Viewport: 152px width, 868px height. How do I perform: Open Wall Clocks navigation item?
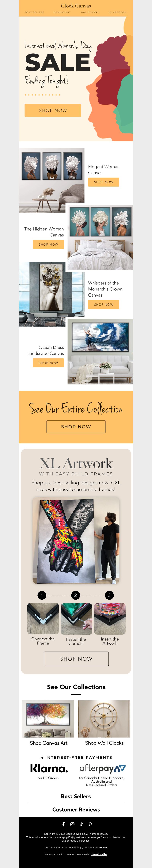tap(90, 12)
